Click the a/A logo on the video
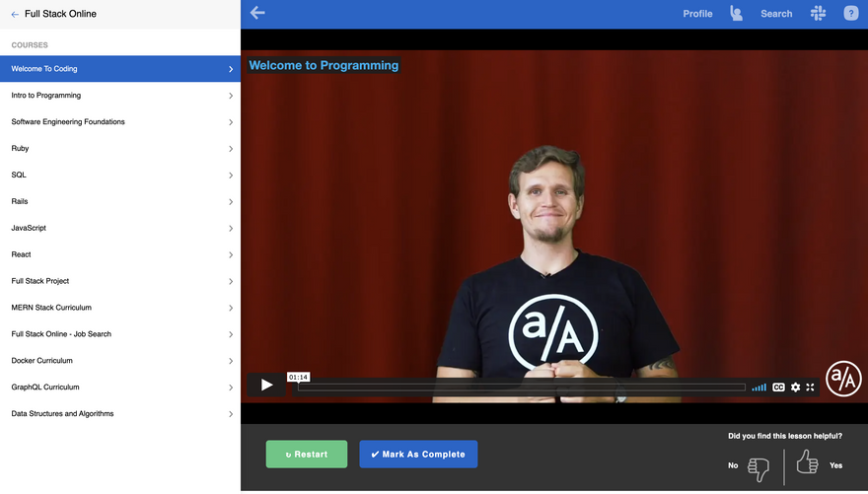 tap(843, 379)
